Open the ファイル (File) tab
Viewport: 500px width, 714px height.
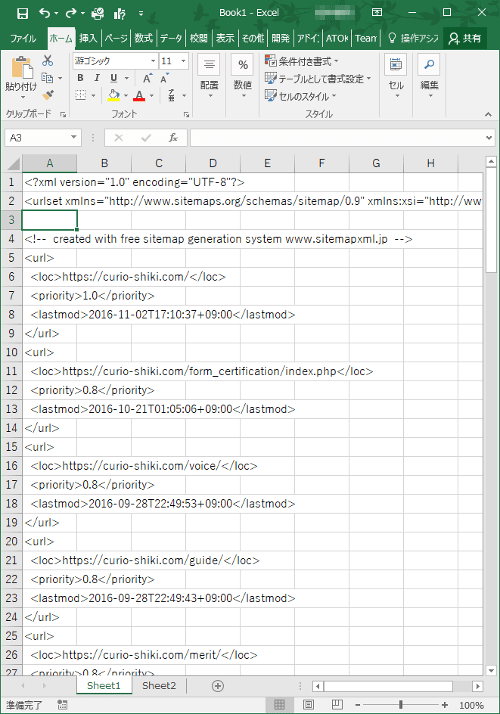23,38
